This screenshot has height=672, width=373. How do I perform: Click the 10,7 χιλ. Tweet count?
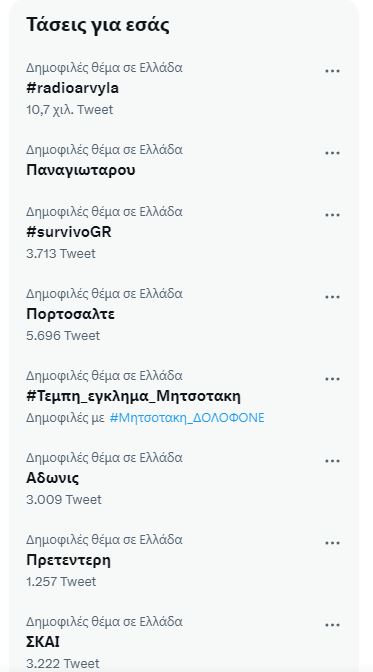(69, 110)
